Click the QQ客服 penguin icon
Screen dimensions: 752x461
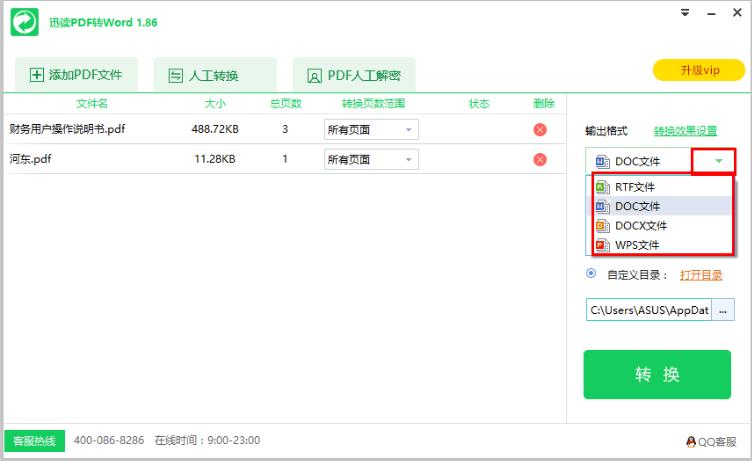(x=691, y=442)
